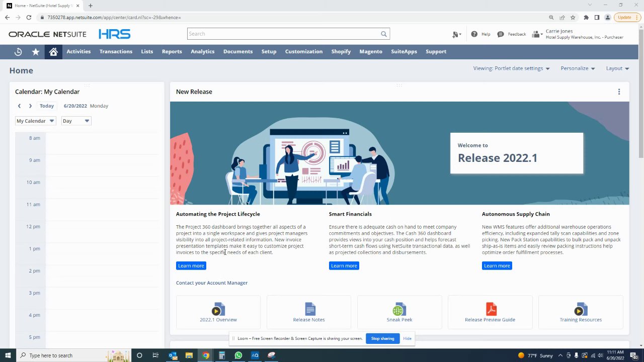
Task: Open Chrome extensions puzzle icon
Action: coord(586,18)
